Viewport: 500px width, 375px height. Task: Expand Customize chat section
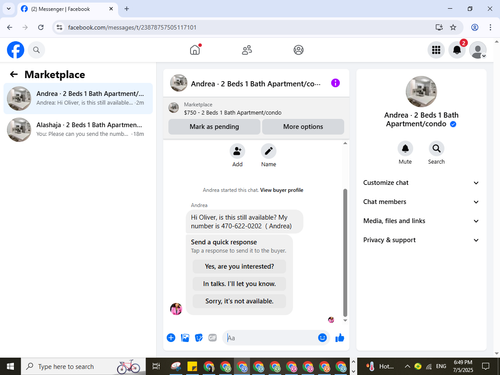click(x=421, y=183)
